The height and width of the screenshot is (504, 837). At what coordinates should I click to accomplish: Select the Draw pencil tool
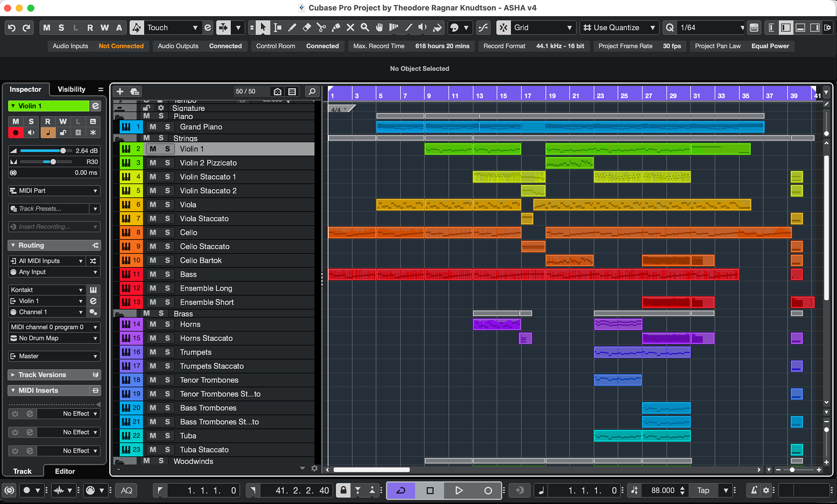(x=292, y=28)
